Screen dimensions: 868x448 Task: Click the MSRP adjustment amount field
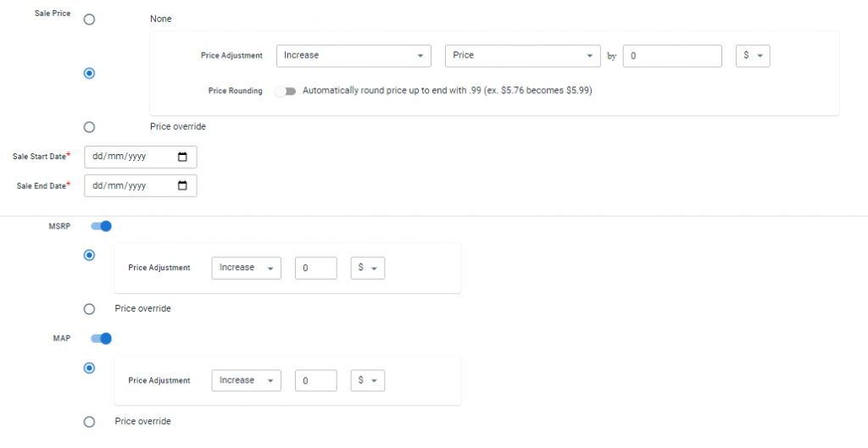315,268
